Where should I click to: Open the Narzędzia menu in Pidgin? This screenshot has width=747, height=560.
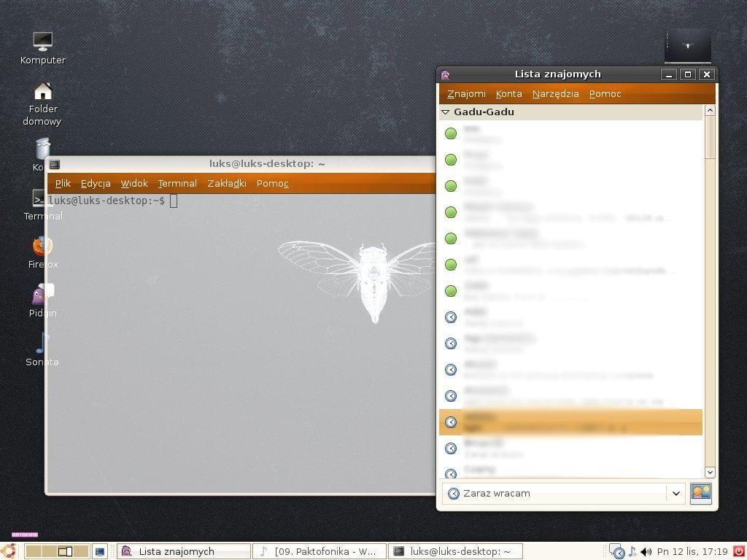click(555, 93)
